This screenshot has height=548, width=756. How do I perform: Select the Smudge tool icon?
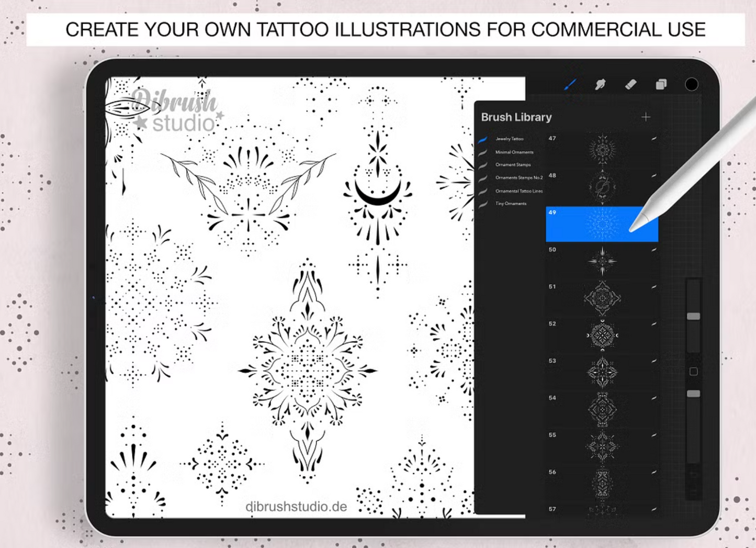point(600,84)
